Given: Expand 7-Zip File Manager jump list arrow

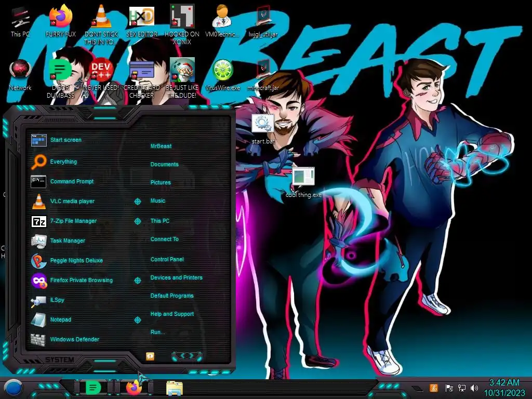Looking at the screenshot, I should click(x=137, y=221).
